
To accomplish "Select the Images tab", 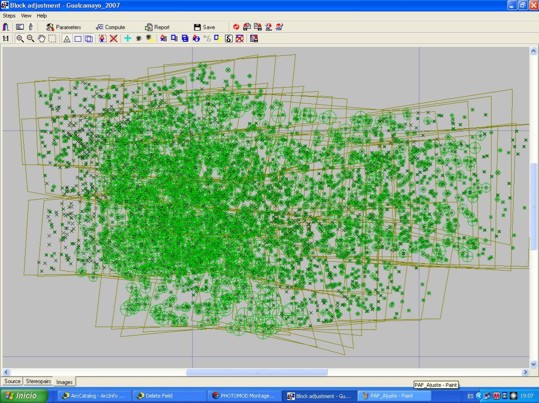I will click(64, 382).
